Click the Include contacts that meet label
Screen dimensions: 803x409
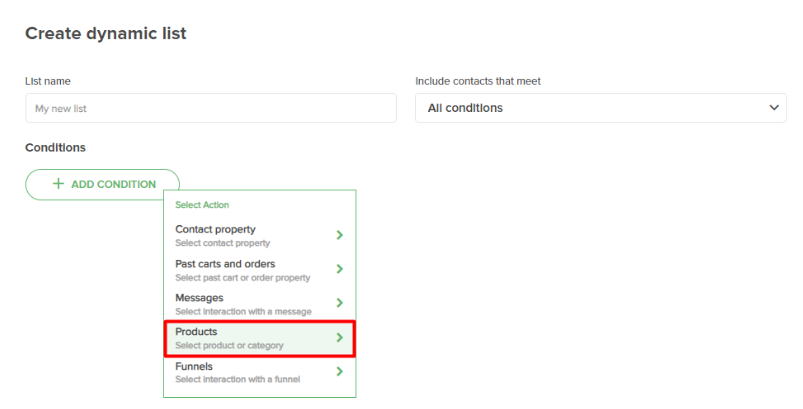coord(478,81)
